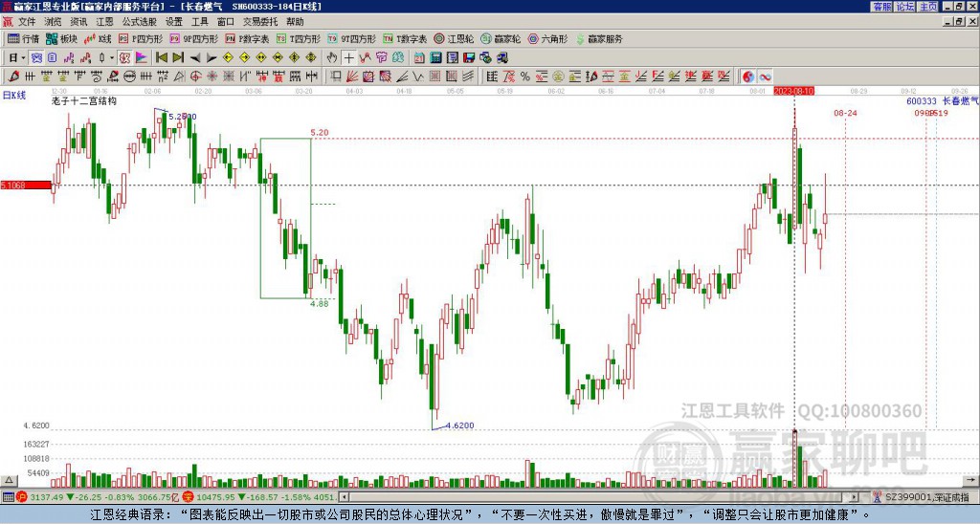Toggle the 权 adjusted-price button
The image size is (980, 524).
(x=124, y=57)
